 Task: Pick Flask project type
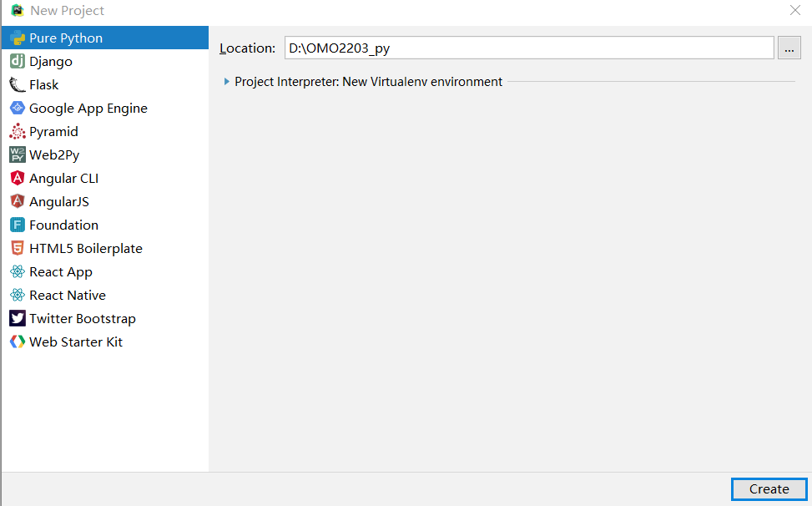pyautogui.click(x=105, y=84)
